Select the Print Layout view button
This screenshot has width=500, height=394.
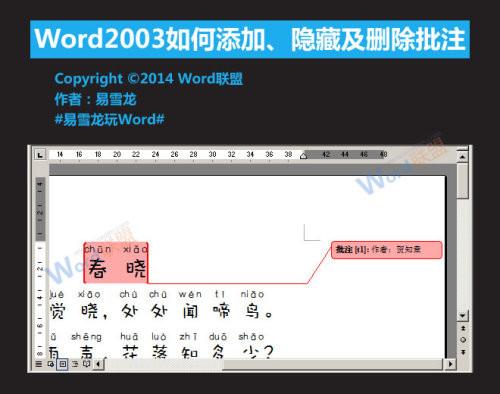coord(63,364)
